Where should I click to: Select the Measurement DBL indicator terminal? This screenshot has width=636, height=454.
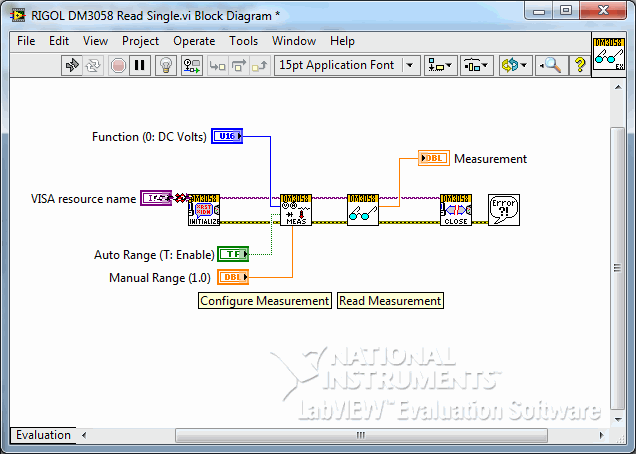tap(434, 158)
